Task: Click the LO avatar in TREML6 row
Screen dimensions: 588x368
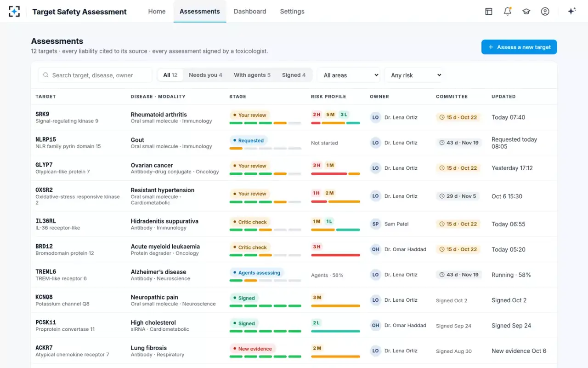Action: click(375, 275)
